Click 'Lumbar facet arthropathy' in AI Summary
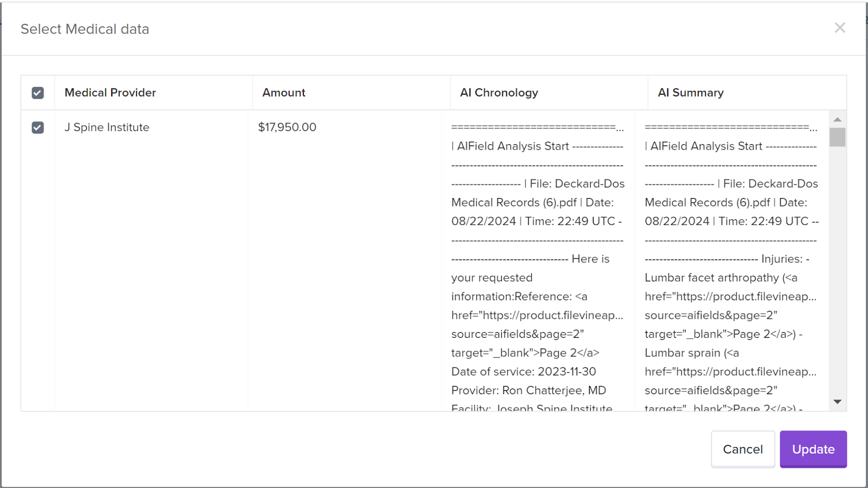This screenshot has height=488, width=868. [712, 278]
